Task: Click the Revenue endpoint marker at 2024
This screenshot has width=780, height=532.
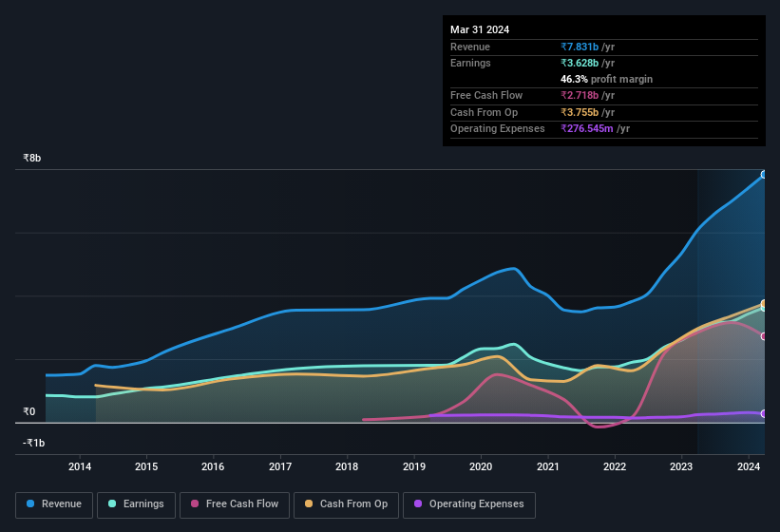Action: [764, 175]
